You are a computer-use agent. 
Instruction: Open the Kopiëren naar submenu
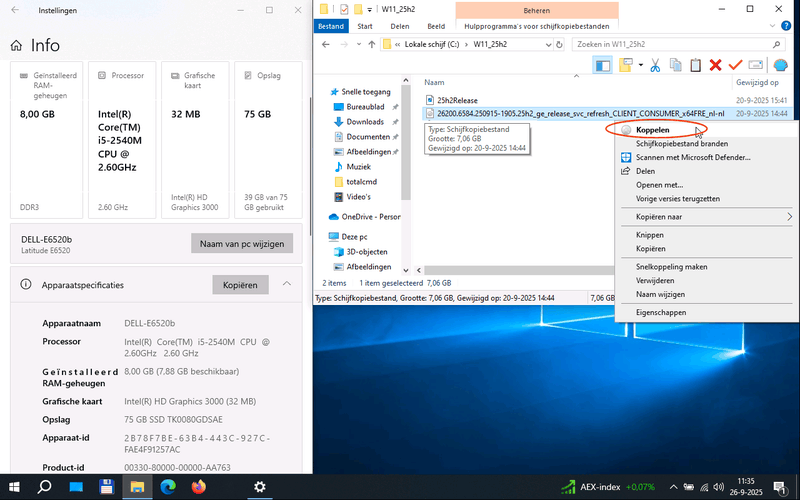(x=707, y=217)
